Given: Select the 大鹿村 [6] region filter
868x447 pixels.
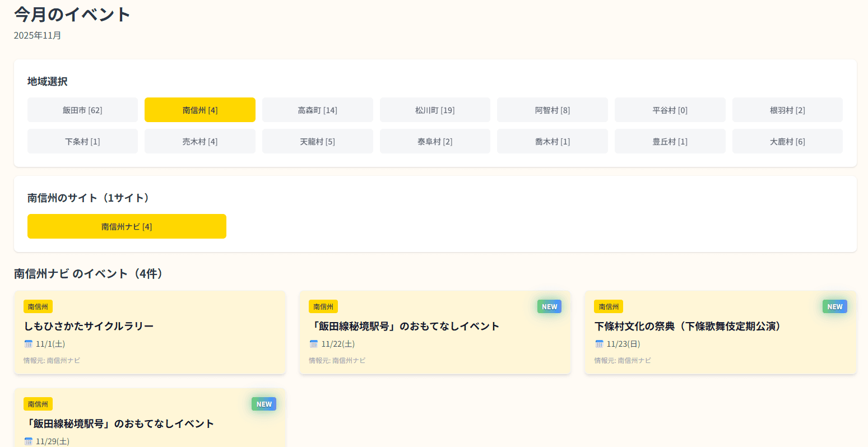Looking at the screenshot, I should pyautogui.click(x=787, y=141).
